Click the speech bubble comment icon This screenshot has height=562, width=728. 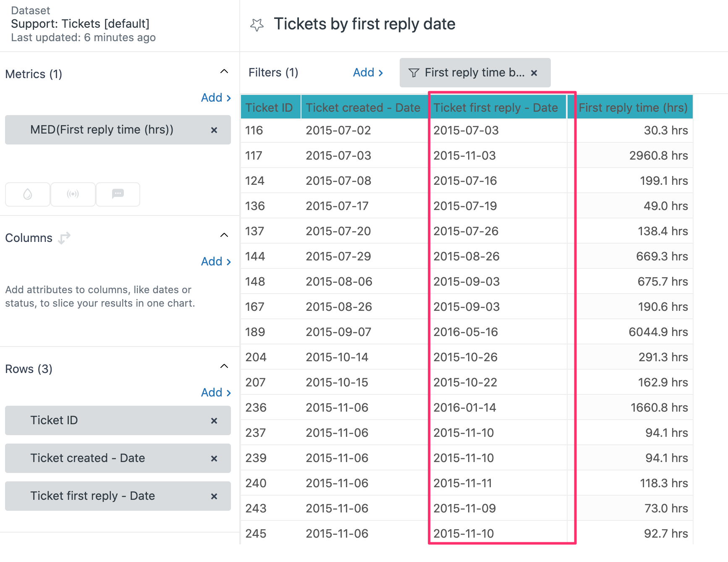tap(118, 194)
